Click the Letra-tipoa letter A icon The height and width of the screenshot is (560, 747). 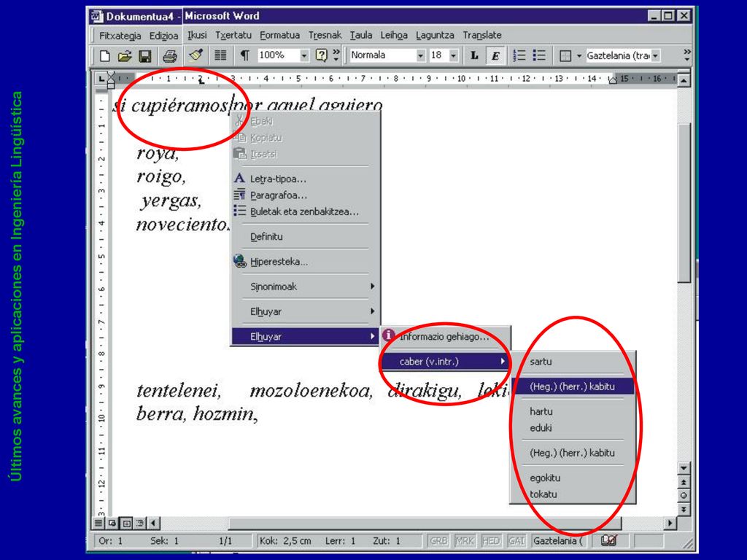click(x=239, y=179)
